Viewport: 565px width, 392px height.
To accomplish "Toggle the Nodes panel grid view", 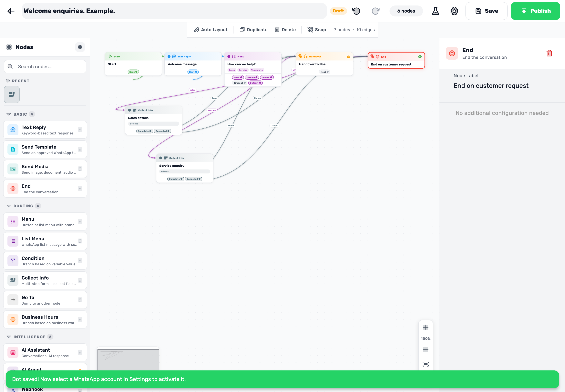I will click(x=80, y=47).
